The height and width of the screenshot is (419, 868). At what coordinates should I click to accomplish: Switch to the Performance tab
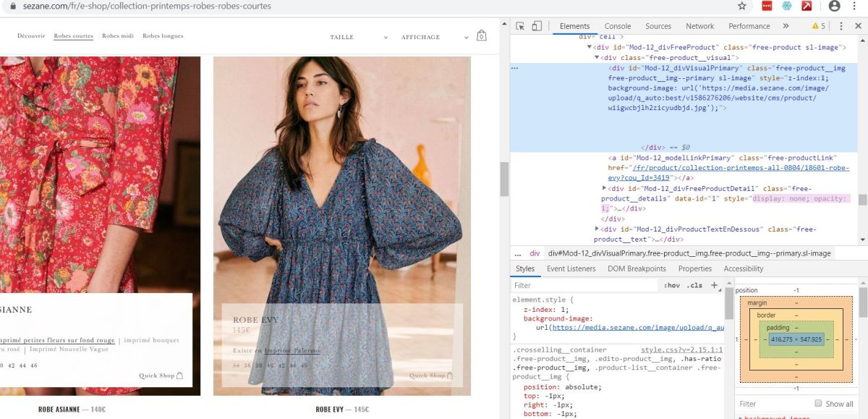coord(749,26)
